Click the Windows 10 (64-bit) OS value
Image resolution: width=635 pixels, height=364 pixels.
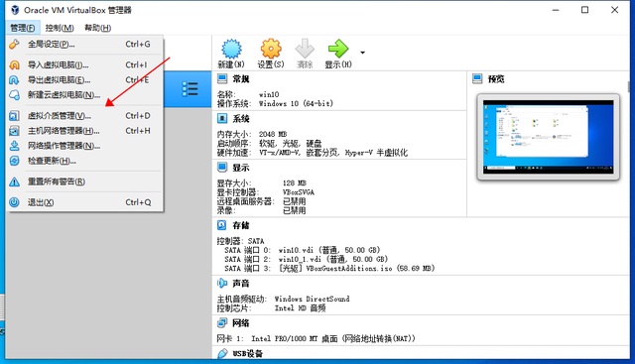pyautogui.click(x=296, y=104)
